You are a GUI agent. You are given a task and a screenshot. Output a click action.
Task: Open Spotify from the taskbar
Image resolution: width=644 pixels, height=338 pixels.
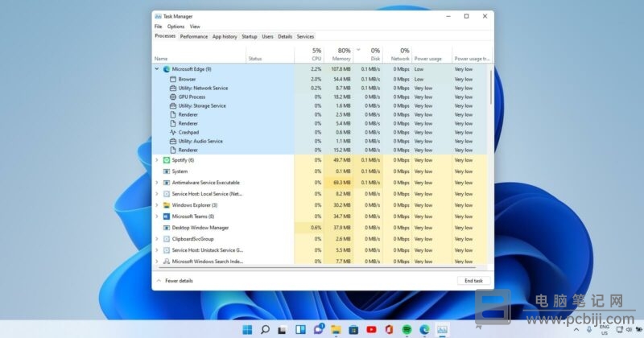point(407,329)
